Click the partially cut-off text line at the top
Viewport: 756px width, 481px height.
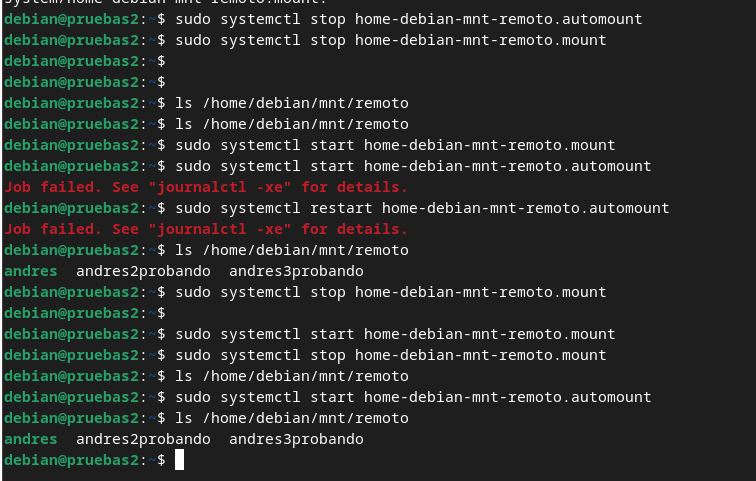[165, 2]
